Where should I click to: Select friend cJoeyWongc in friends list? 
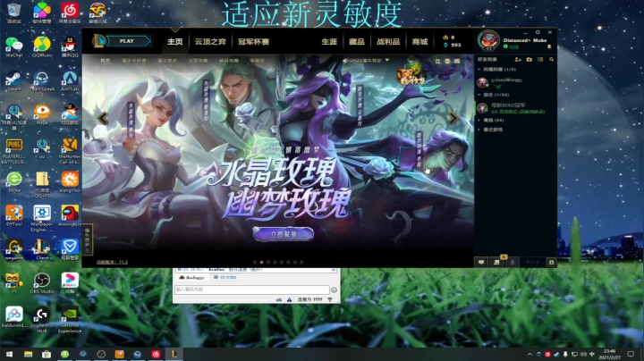[516, 82]
